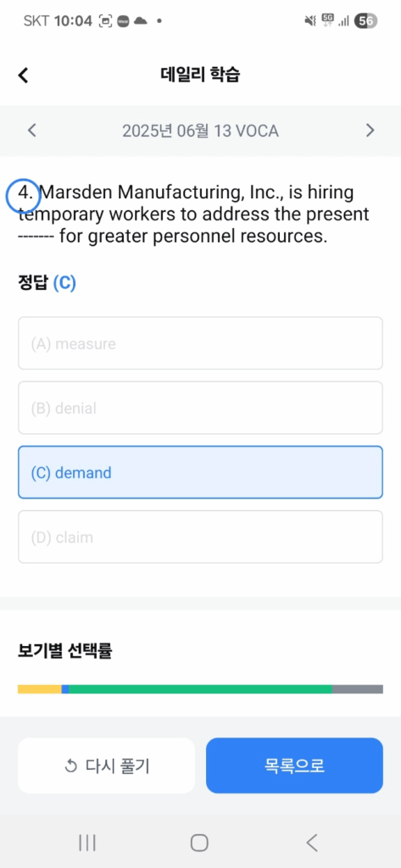
Task: Tap the yellow segment of selection-rate bar
Action: [x=39, y=689]
